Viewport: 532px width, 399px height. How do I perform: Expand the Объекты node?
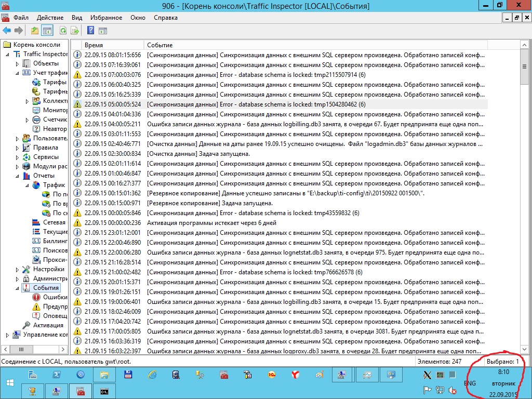coord(17,63)
